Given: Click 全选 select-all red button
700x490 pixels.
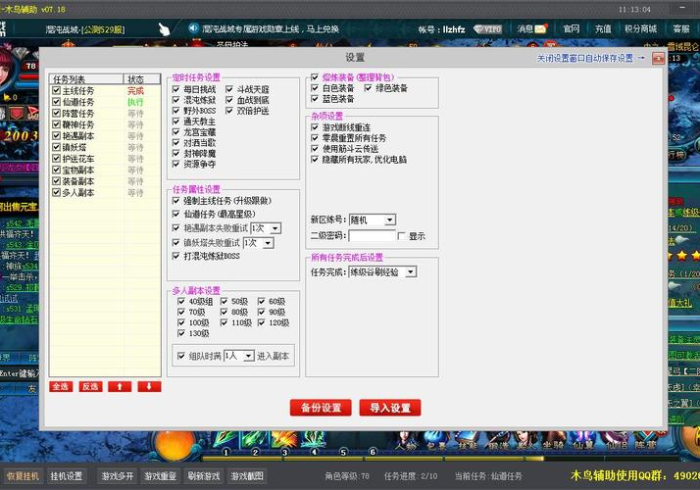Looking at the screenshot, I should 61,386.
